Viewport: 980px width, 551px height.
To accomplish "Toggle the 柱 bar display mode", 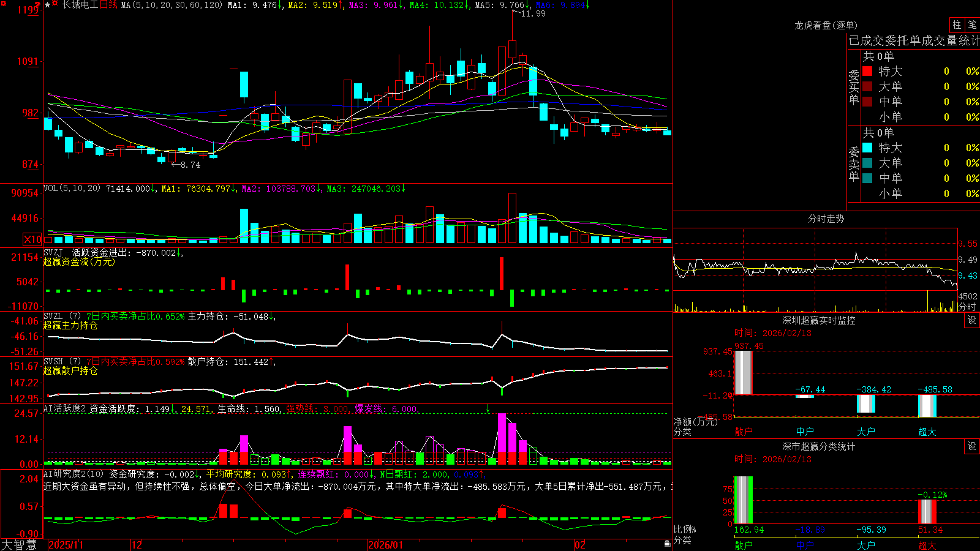I will (x=957, y=24).
